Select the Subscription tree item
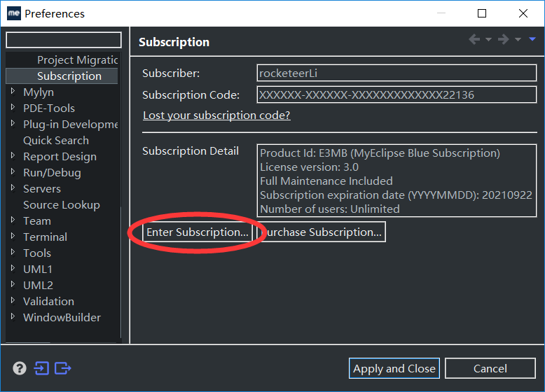Image resolution: width=545 pixels, height=392 pixels. pyautogui.click(x=69, y=76)
